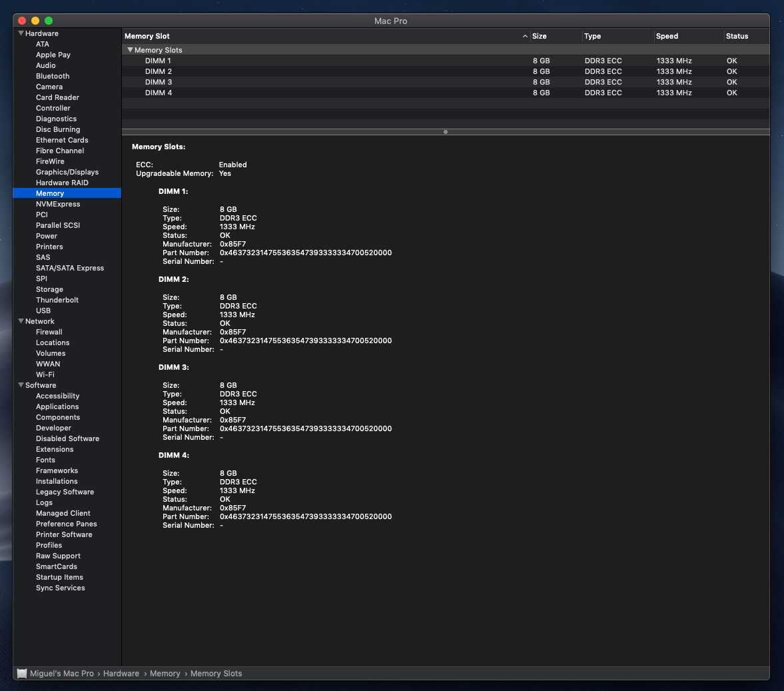Sort by the Speed column header
Image resolution: width=784 pixels, height=691 pixels.
pos(667,36)
